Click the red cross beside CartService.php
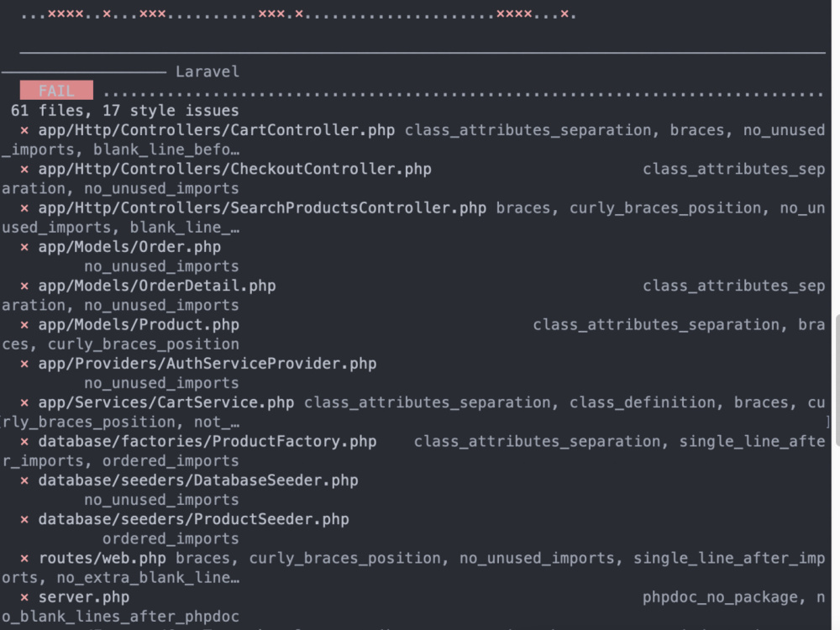 point(24,403)
